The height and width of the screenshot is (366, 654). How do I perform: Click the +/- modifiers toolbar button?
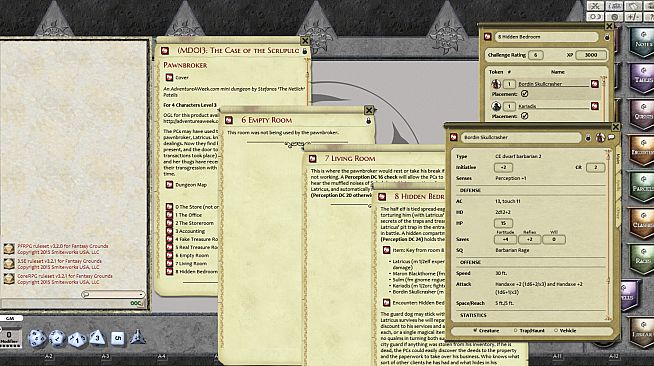pos(633,17)
